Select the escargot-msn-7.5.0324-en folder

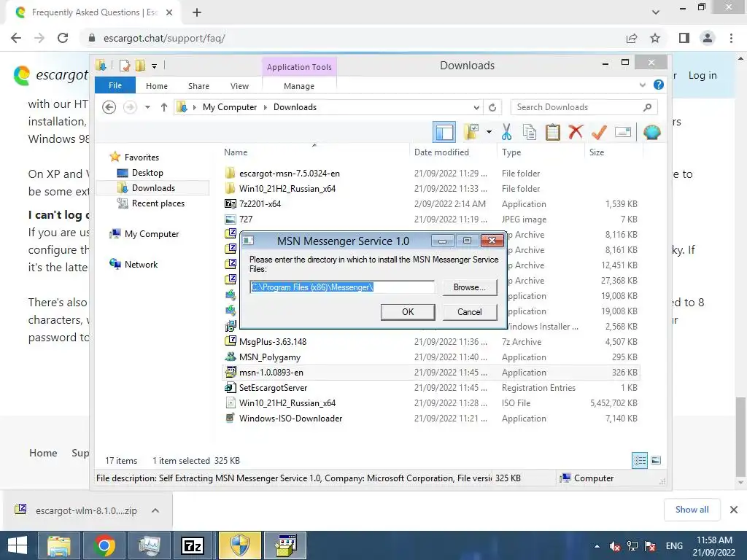pos(289,174)
